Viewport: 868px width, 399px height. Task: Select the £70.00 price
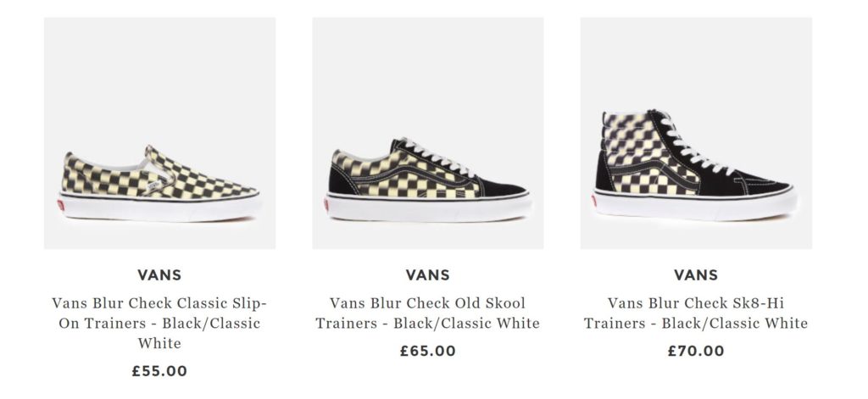(695, 350)
